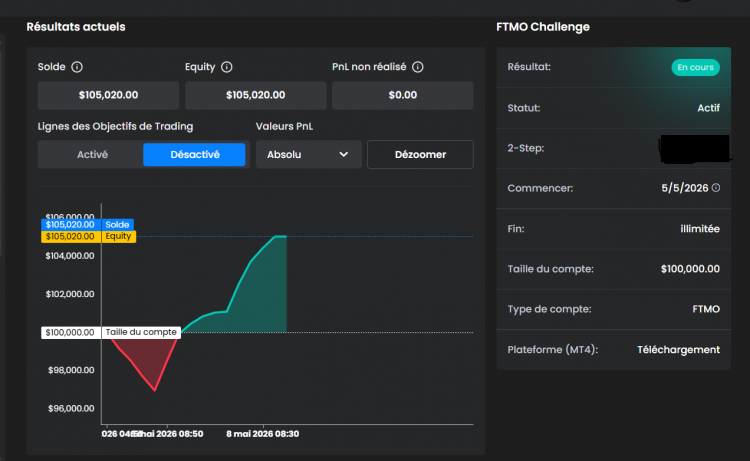
Task: Enable trading objective lines with Activé
Action: click(x=92, y=154)
